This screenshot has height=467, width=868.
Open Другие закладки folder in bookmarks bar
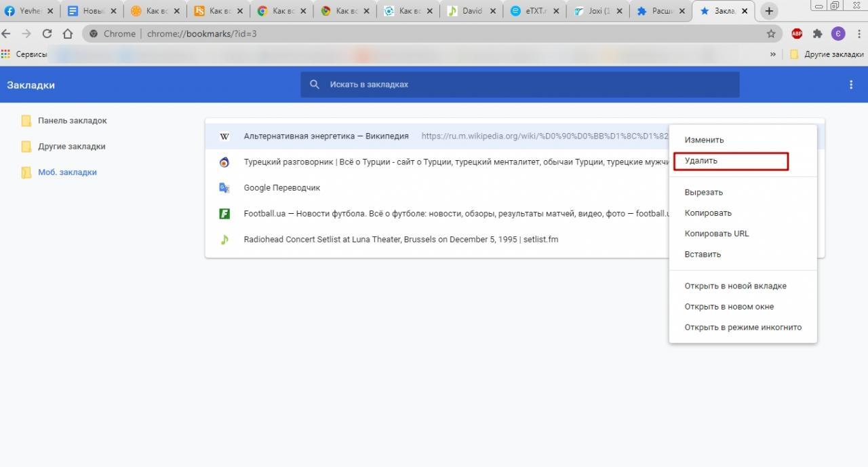(x=827, y=54)
